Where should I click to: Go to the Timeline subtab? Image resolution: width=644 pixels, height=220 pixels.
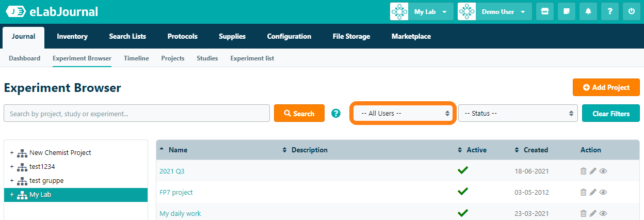tap(136, 58)
